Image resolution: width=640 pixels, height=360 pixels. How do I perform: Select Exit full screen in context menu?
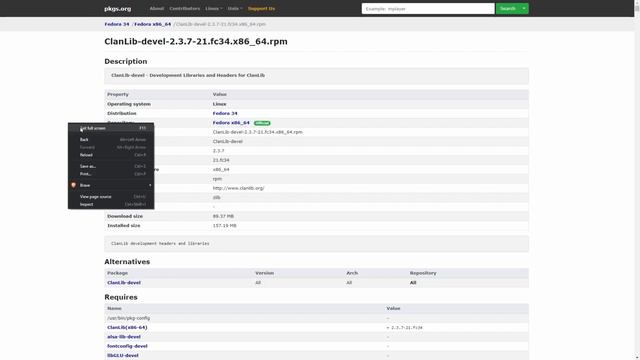[x=111, y=128]
